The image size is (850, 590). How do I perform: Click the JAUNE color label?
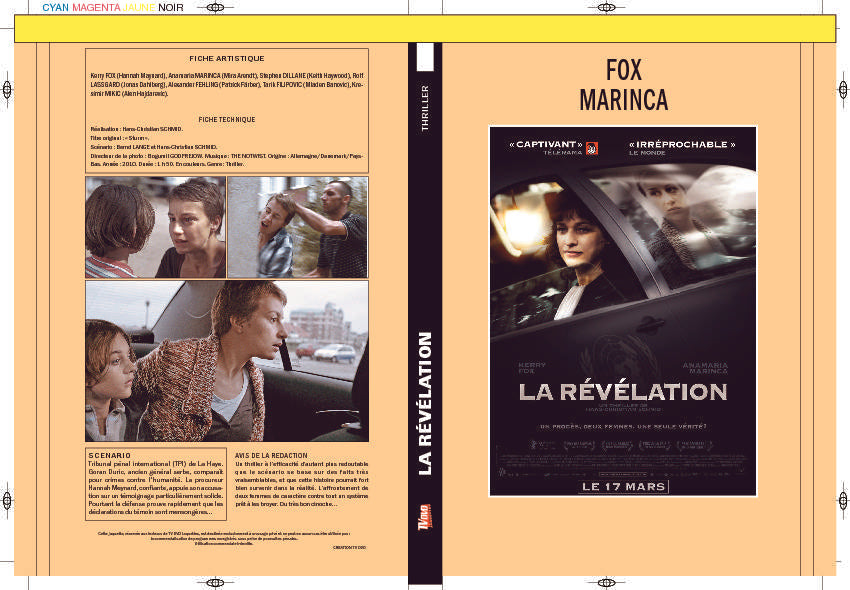point(139,8)
